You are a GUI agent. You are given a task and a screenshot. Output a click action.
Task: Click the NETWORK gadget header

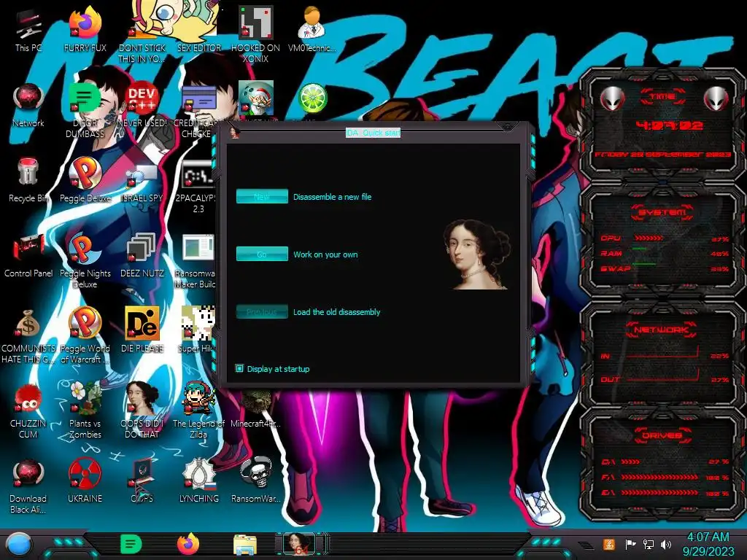point(662,329)
